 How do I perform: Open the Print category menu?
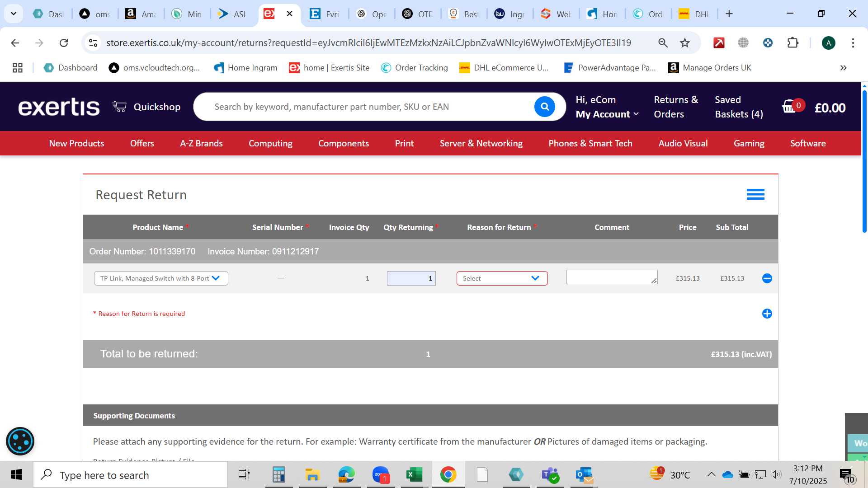click(404, 143)
